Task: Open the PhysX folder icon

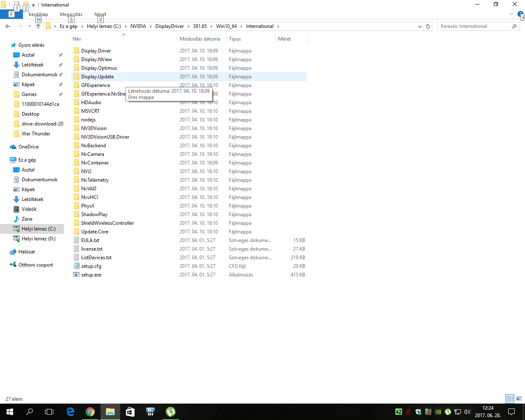Action: [76, 206]
